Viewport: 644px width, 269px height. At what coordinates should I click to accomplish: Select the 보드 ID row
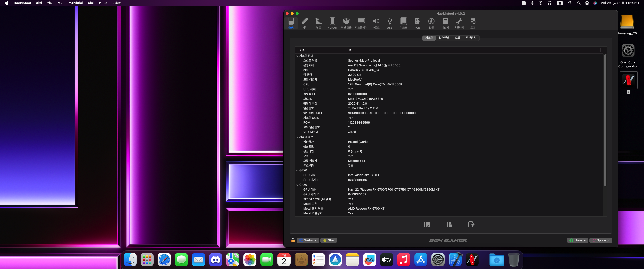coord(449,99)
